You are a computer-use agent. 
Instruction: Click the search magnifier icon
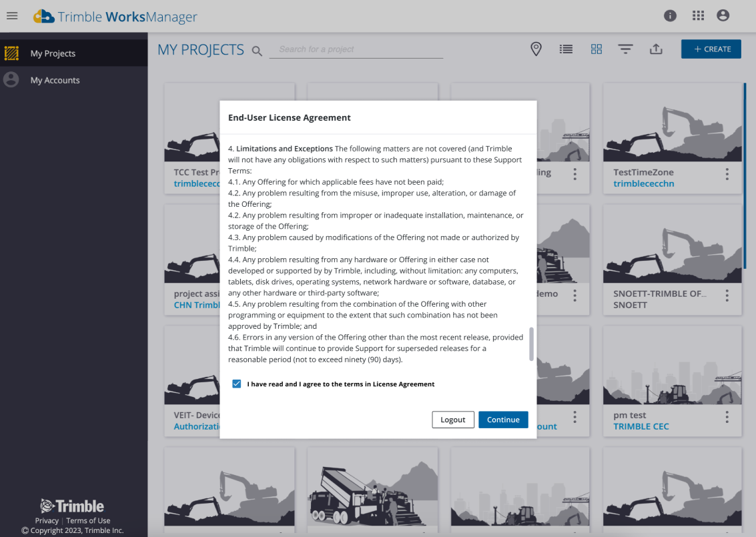257,51
